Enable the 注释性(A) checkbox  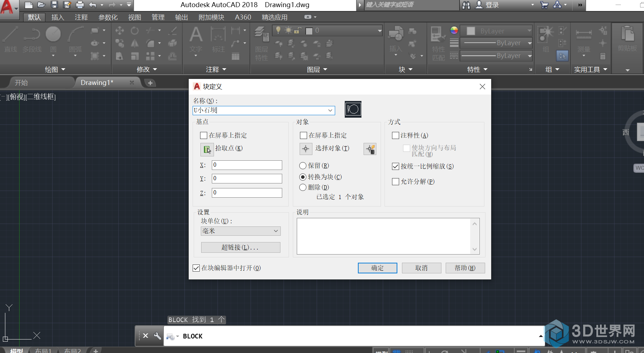(x=396, y=135)
